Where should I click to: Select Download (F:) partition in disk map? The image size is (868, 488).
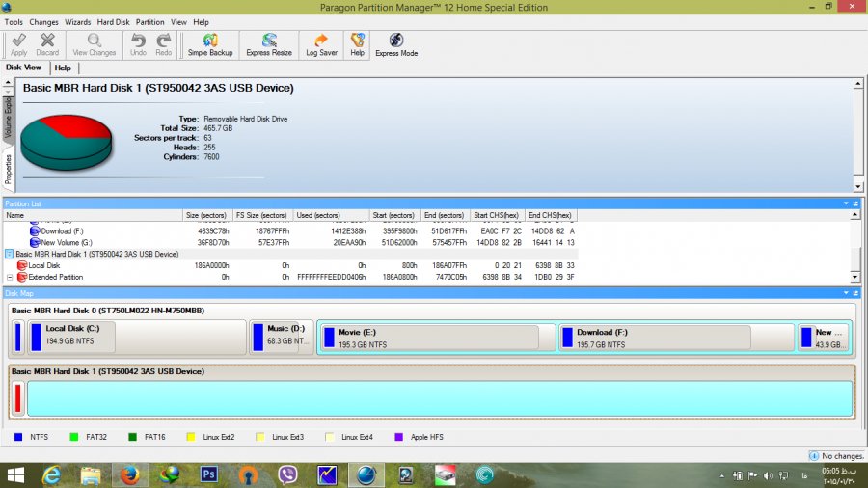[x=676, y=337]
